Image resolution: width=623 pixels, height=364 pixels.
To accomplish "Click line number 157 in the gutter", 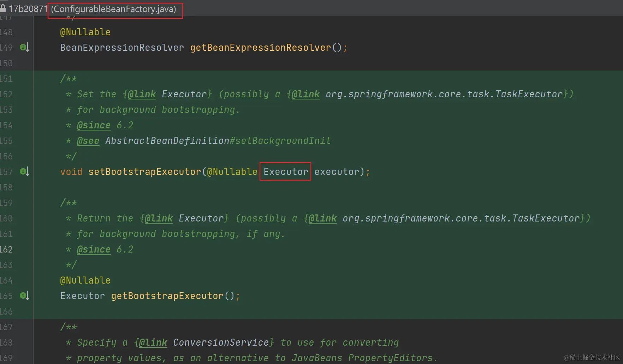I will tap(6, 172).
